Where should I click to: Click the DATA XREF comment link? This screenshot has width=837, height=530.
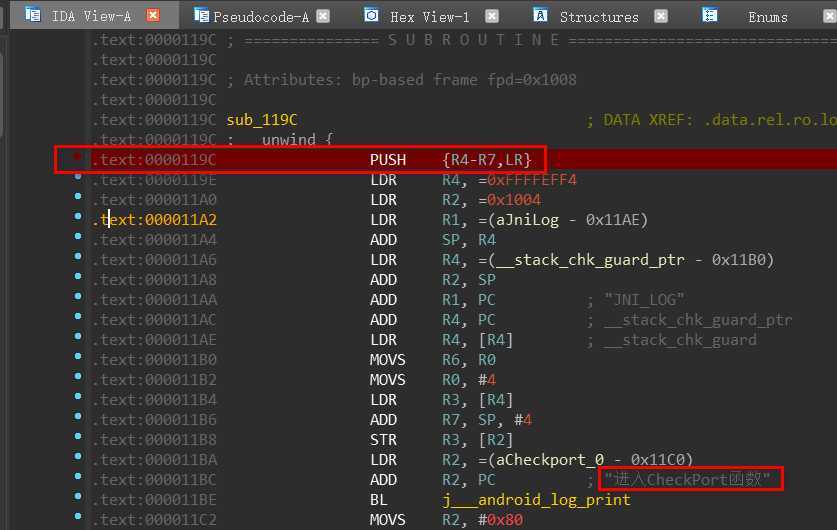point(711,120)
